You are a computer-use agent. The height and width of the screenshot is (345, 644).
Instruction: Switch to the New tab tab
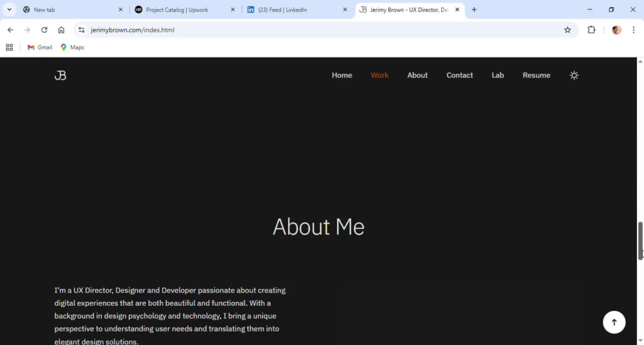point(73,10)
